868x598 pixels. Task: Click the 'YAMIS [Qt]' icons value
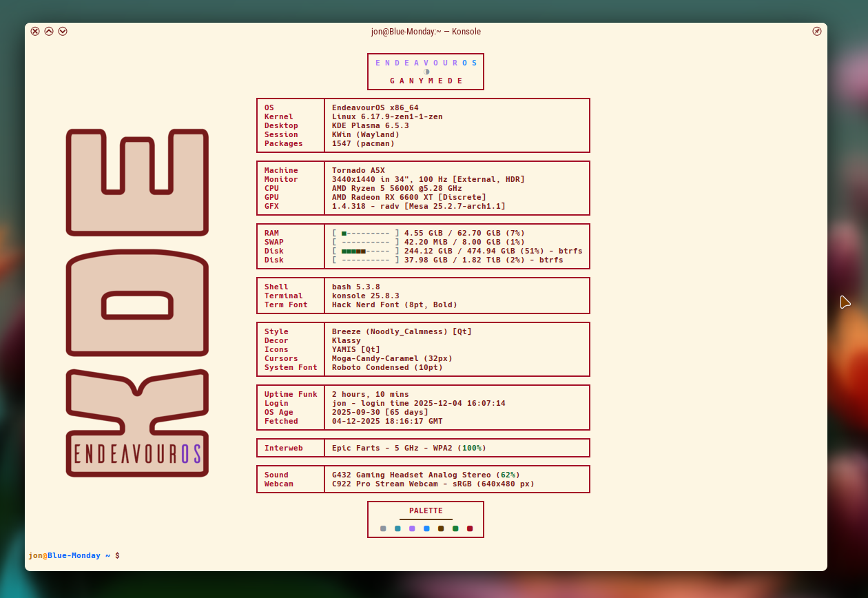356,350
